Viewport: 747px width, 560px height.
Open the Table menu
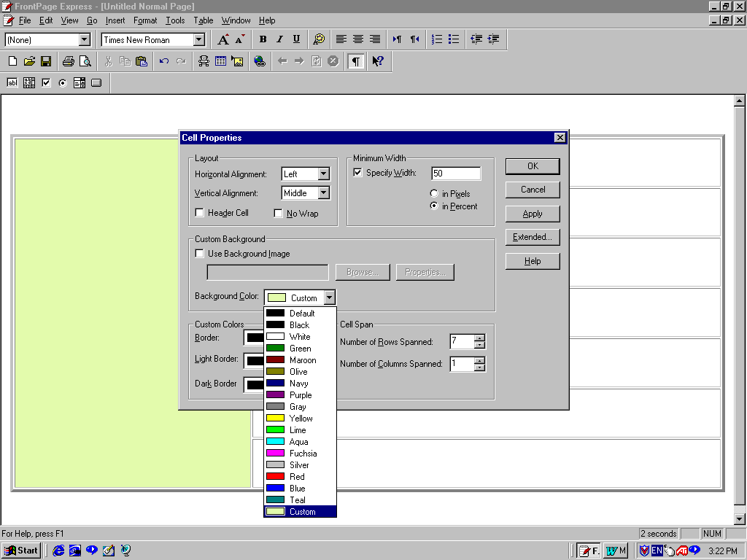204,20
